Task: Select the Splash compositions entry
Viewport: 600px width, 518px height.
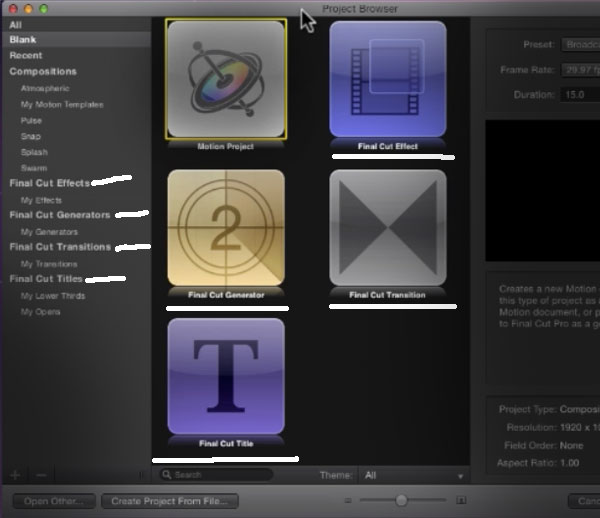Action: (x=34, y=152)
